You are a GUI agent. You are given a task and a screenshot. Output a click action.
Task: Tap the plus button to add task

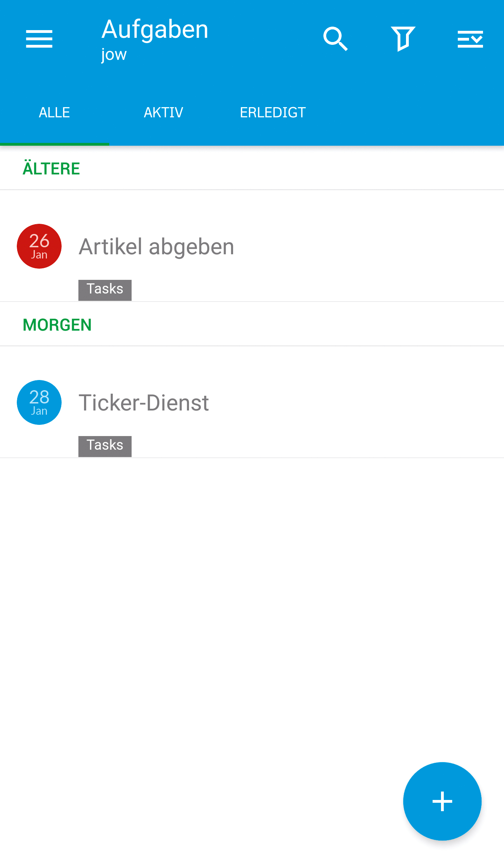[442, 801]
